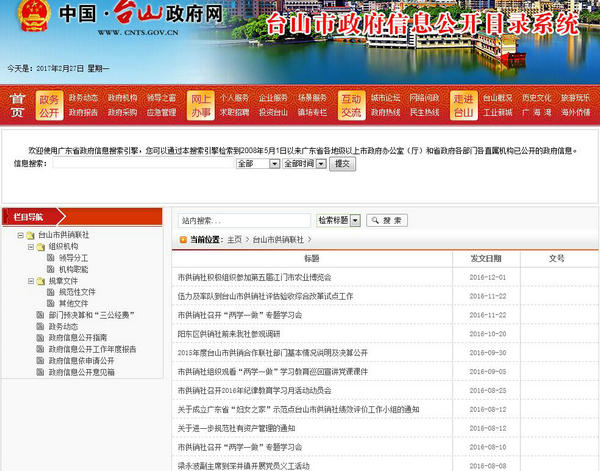The height and width of the screenshot is (471, 600).
Task: Click the folder icon next to 规章文件
Action: (40, 281)
